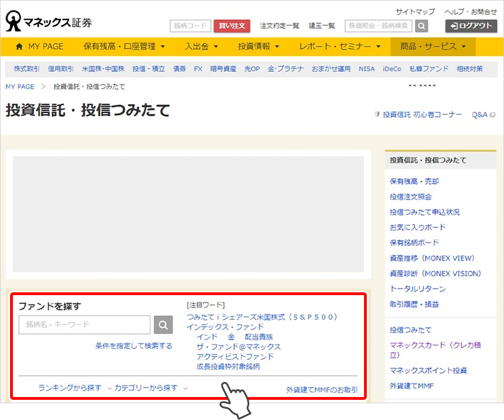Screen dimensions: 504x420
Task: Select 米国株・中国株 in the sub navigation
Action: (103, 69)
